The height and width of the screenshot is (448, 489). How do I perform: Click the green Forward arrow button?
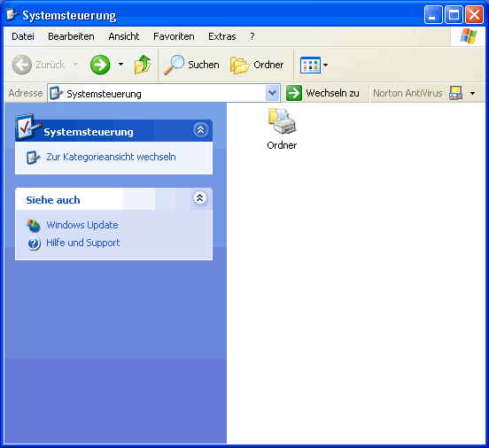click(x=100, y=65)
